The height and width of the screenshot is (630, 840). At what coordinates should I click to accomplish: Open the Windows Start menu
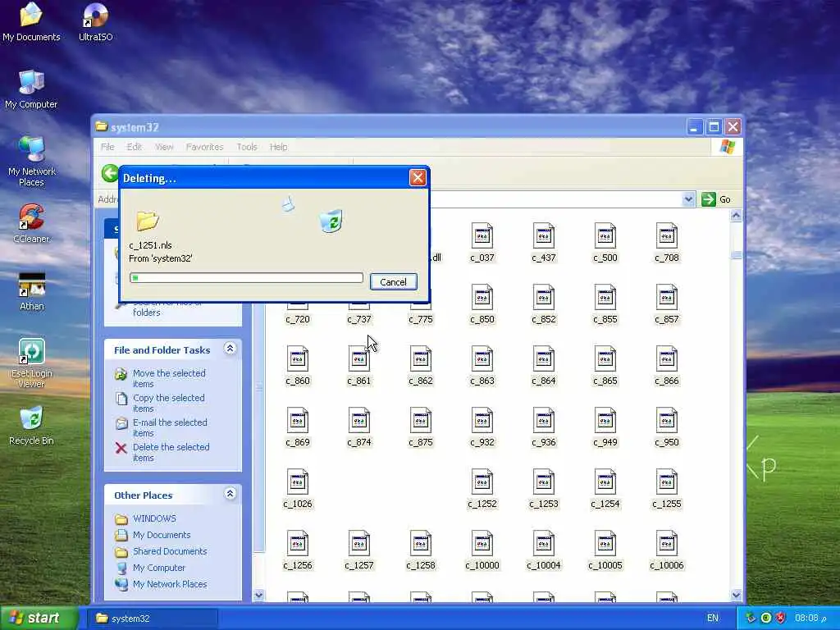click(39, 619)
